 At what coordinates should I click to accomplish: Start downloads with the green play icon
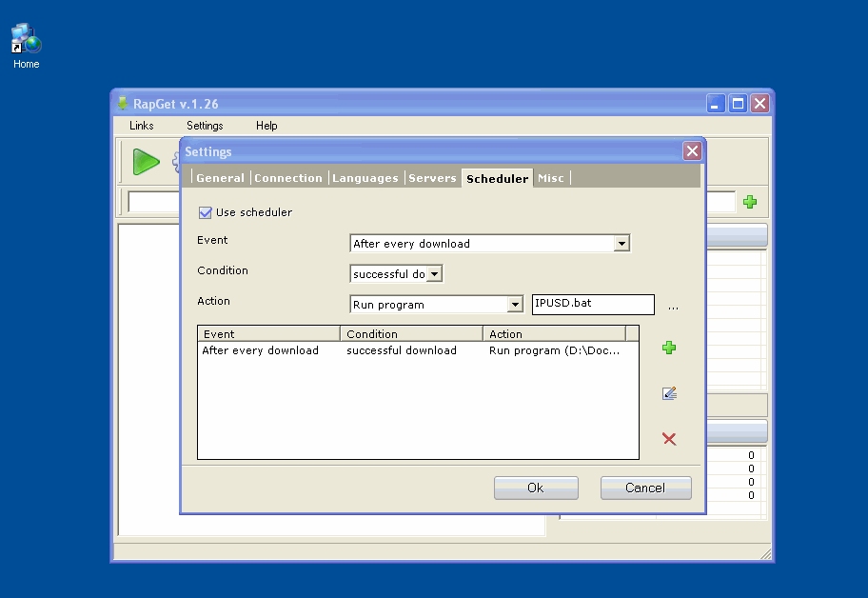click(147, 162)
